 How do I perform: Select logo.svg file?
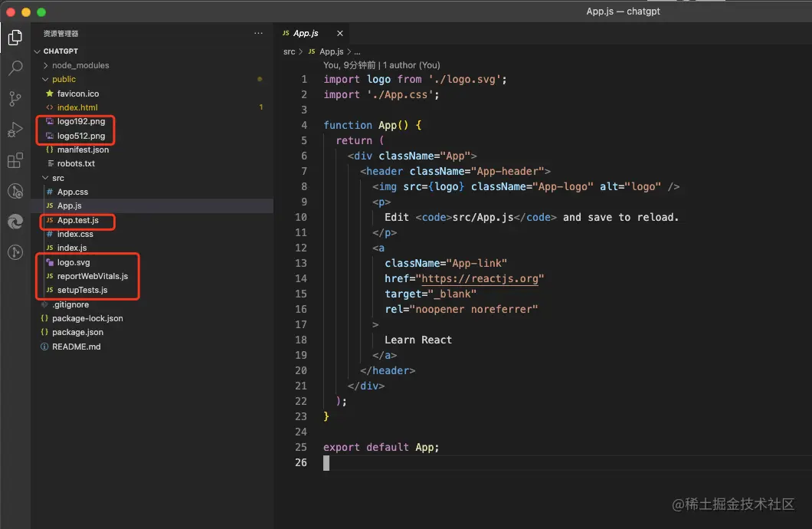[x=73, y=263]
